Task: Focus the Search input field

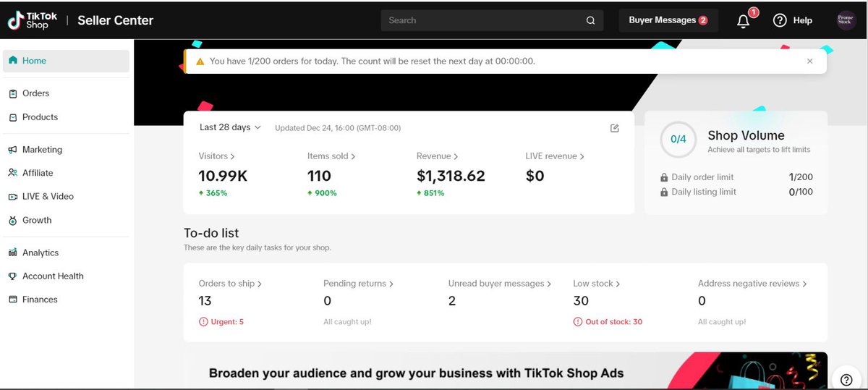Action: [492, 20]
